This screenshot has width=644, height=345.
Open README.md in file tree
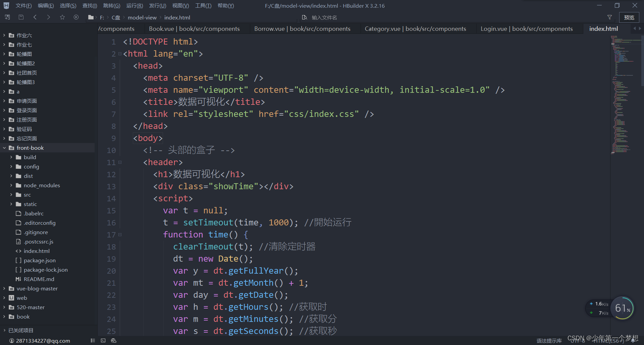click(x=39, y=279)
